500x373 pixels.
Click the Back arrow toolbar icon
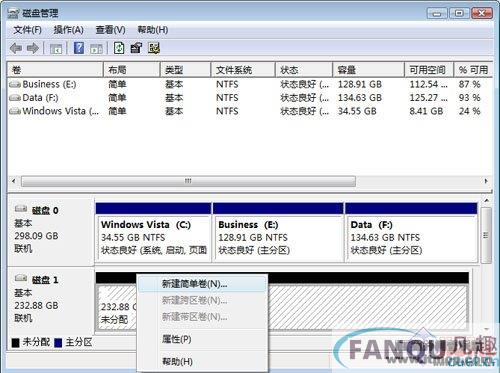point(16,49)
